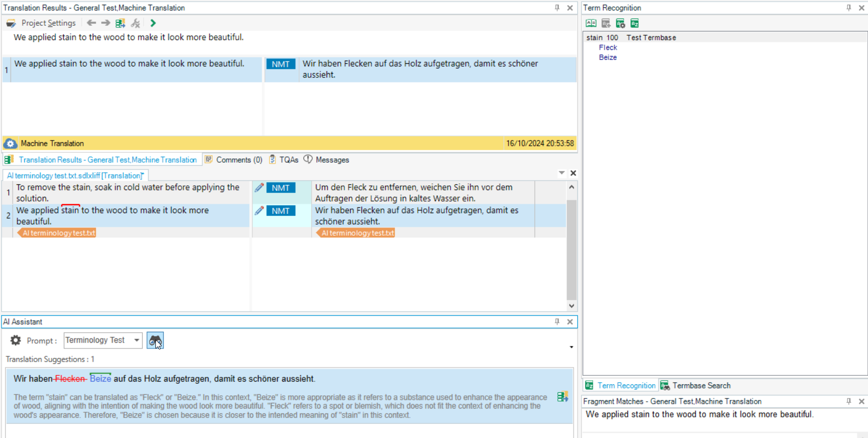Click editor scrollbar down arrow
Image resolution: width=868 pixels, height=438 pixels.
pos(571,306)
